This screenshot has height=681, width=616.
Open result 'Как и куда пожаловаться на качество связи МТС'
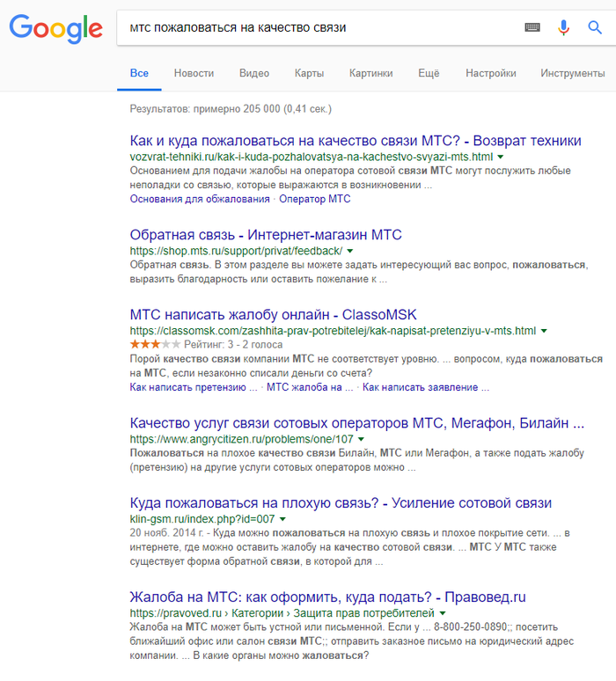[x=356, y=141]
